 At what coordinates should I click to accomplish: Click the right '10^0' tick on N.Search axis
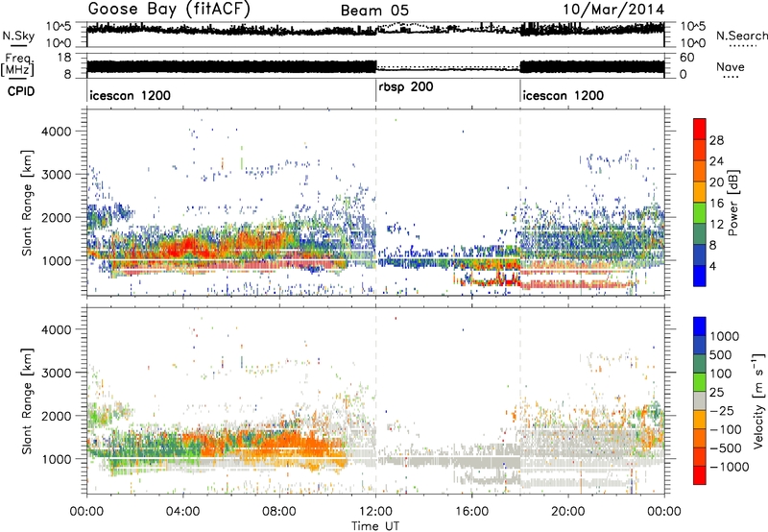[x=692, y=43]
